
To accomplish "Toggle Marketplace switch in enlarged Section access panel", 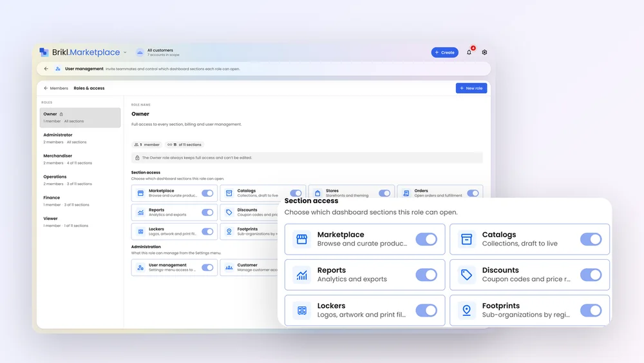I will pyautogui.click(x=426, y=239).
